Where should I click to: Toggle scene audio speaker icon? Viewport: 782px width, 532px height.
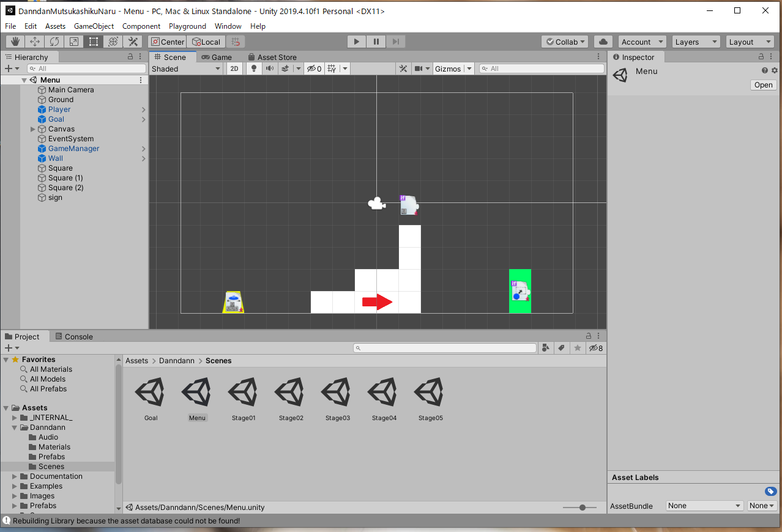269,68
